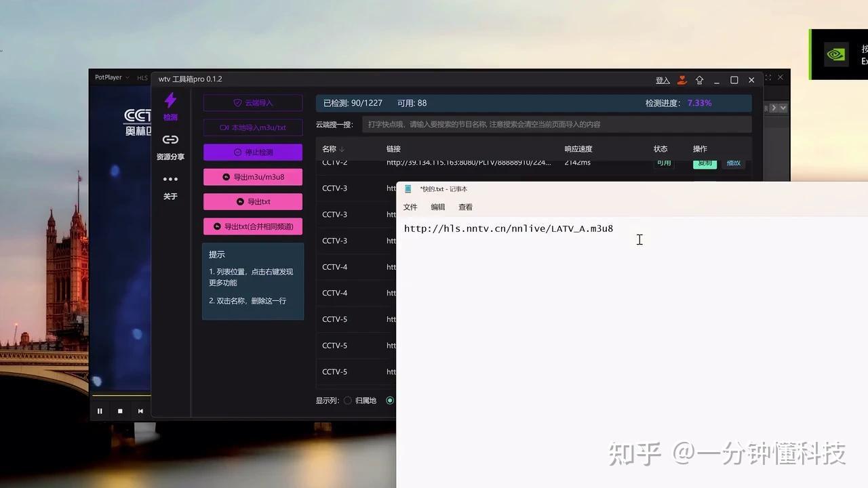Click the Notepad app icon in title bar
This screenshot has height=488, width=868.
pos(408,189)
